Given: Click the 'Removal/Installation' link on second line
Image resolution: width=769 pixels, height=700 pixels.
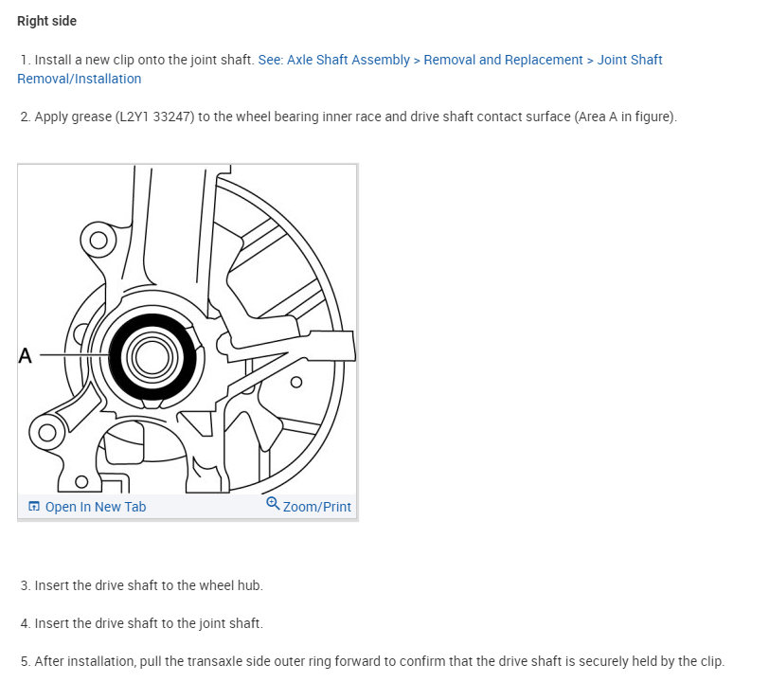Looking at the screenshot, I should point(80,79).
